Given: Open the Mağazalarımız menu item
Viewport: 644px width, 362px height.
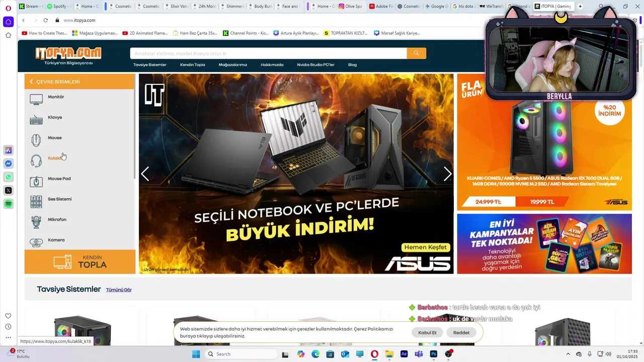Looking at the screenshot, I should pos(233,65).
